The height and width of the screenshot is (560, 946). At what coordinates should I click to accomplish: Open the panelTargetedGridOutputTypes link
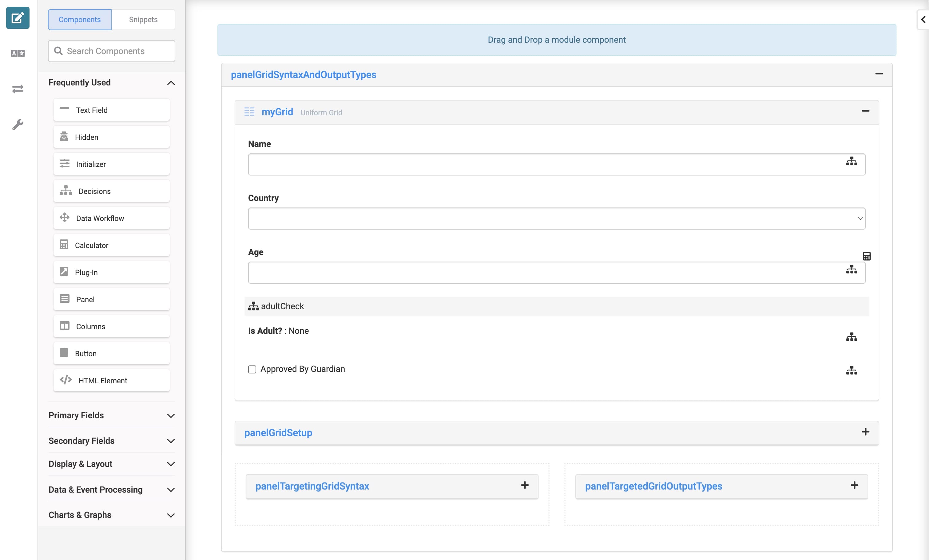[654, 486]
